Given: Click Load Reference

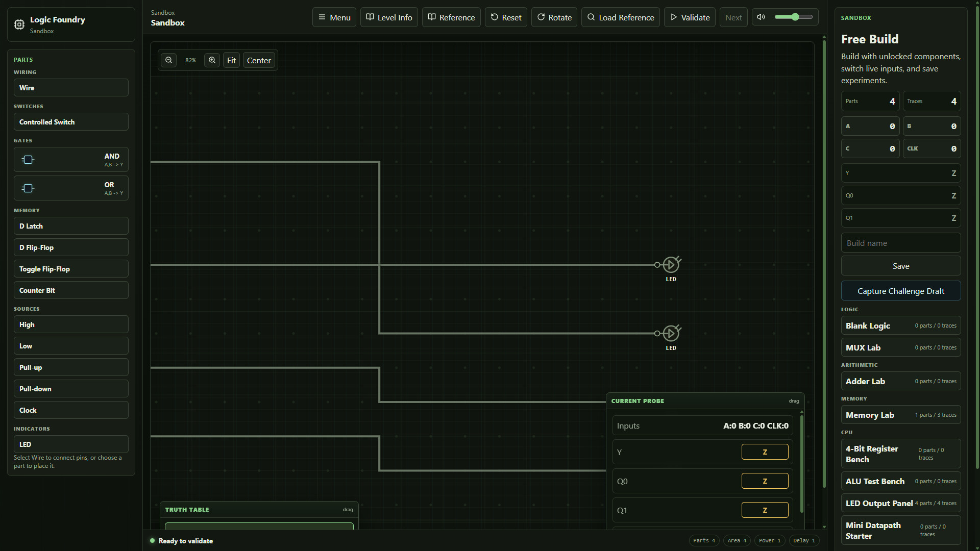Looking at the screenshot, I should point(621,17).
